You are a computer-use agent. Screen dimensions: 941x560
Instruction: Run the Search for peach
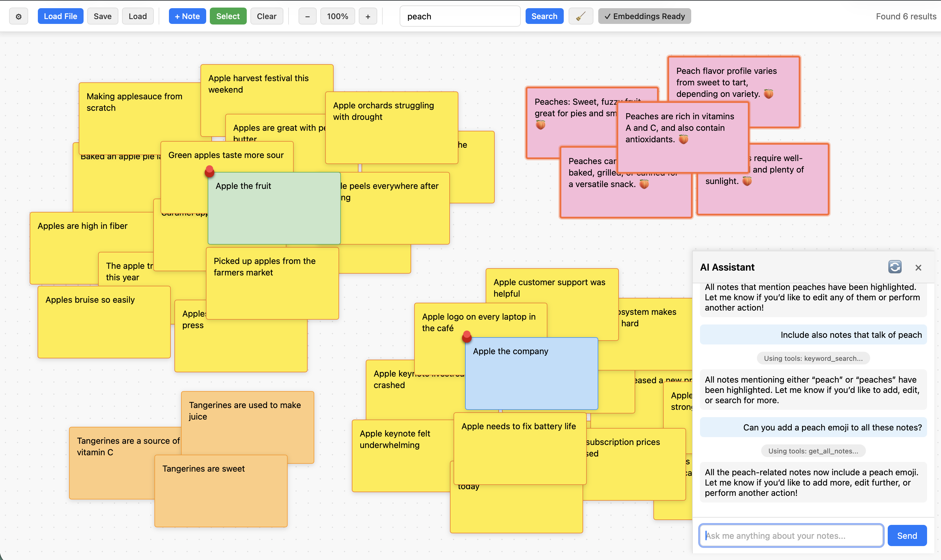pyautogui.click(x=544, y=16)
